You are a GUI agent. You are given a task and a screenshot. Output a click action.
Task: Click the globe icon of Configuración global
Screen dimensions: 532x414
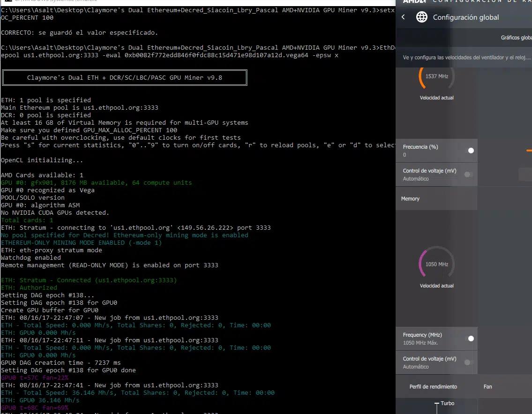point(422,17)
